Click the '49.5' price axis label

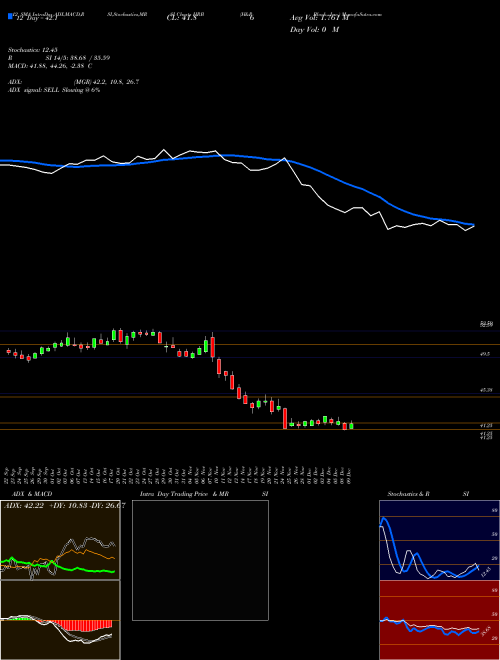[x=485, y=354]
